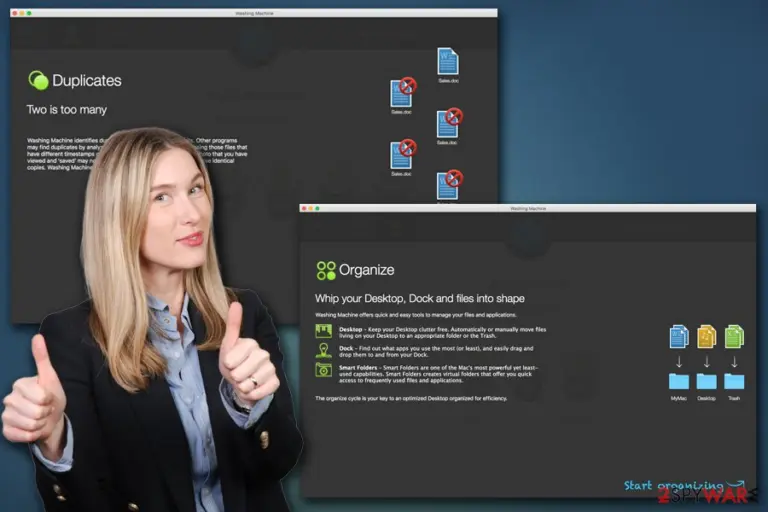Click the Desktop folder icon

pos(706,381)
